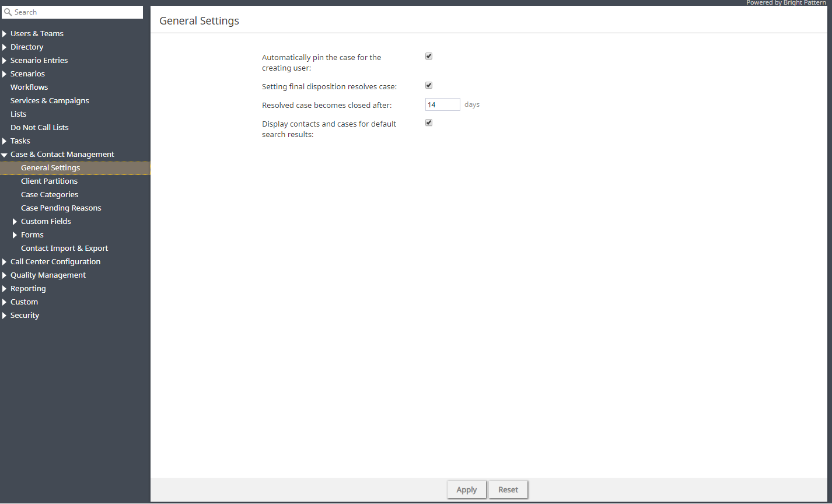Image resolution: width=832 pixels, height=504 pixels.
Task: Open Services & Campaigns
Action: 50,101
